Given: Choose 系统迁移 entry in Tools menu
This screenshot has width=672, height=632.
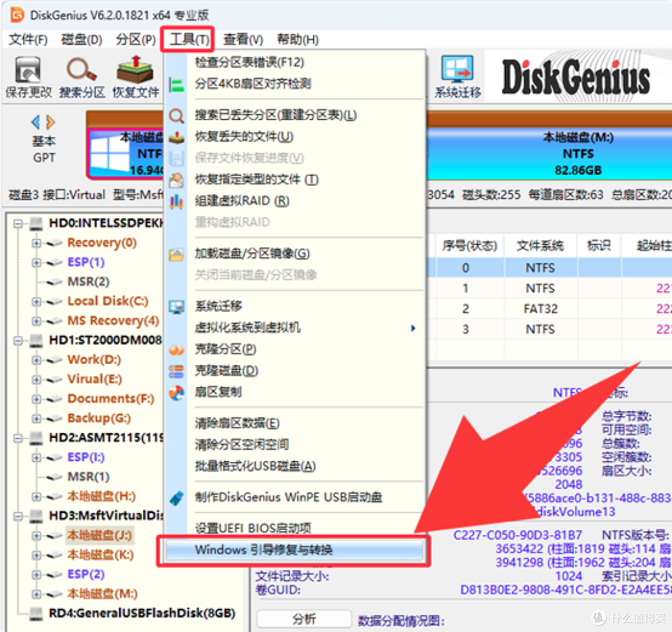Looking at the screenshot, I should coord(218,306).
